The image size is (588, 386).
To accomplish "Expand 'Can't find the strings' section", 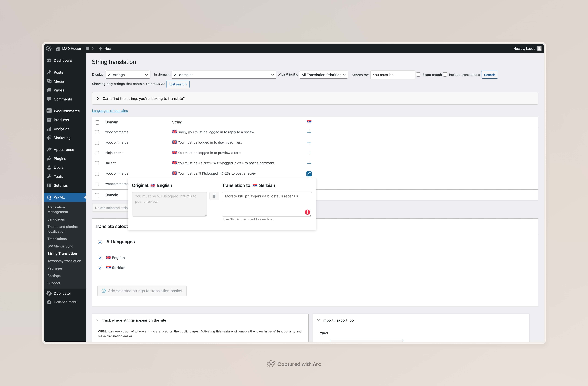I will (315, 99).
